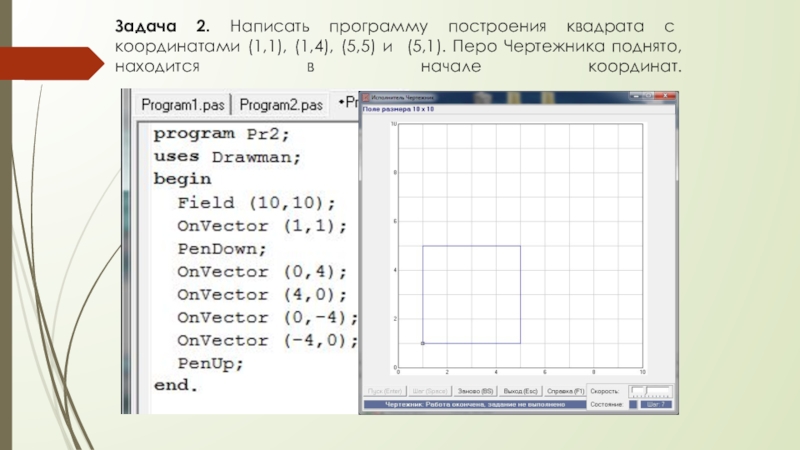Click the 'begin' keyword line
The image size is (800, 450).
[x=182, y=179]
